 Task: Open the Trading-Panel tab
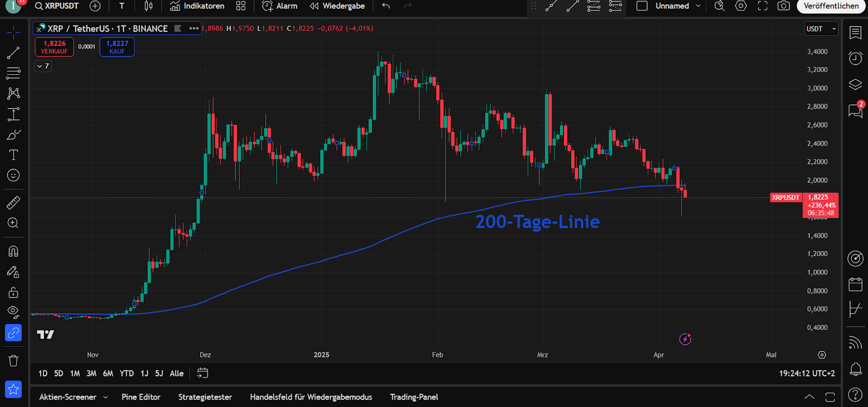(414, 397)
